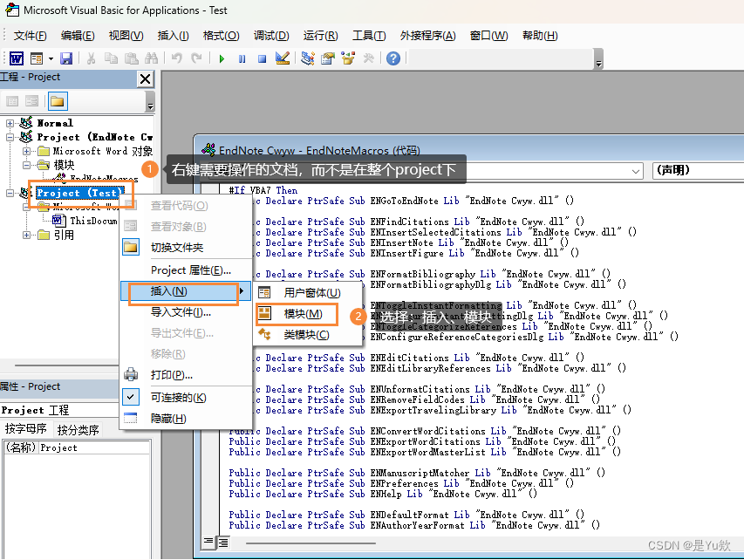
Task: Click the Toolbox hammer-wrench icon
Action: 368,58
